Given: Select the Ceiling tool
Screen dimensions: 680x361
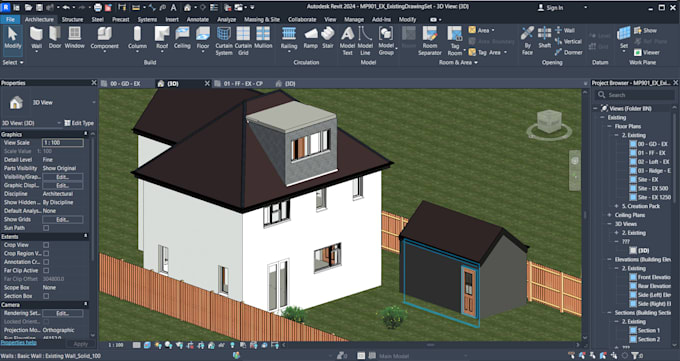Looking at the screenshot, I should click(182, 37).
